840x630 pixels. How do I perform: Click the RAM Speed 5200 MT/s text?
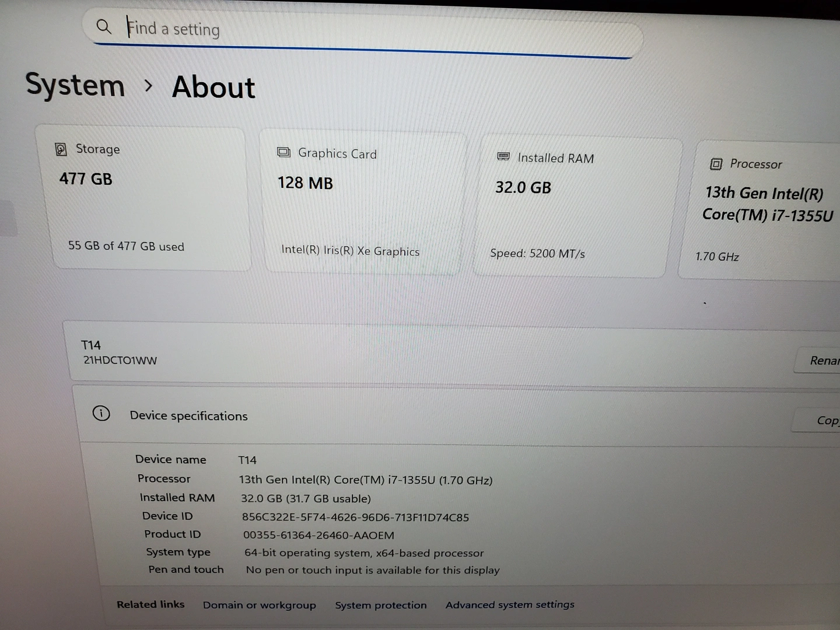tap(537, 253)
